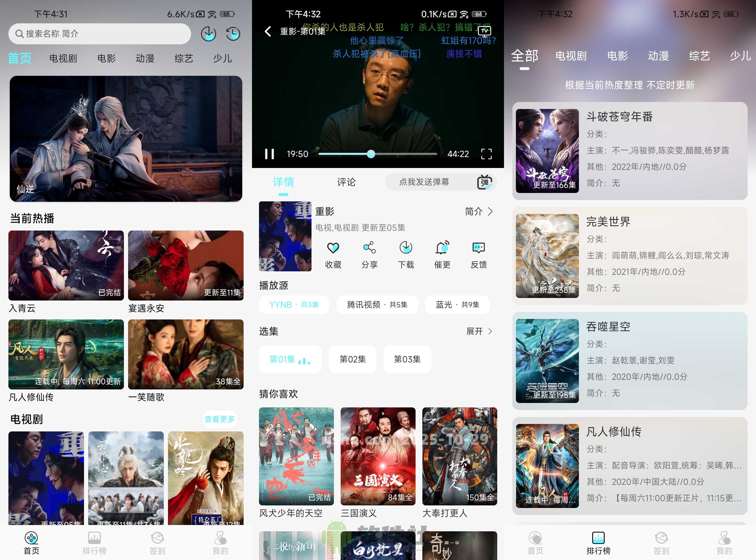Go back from the 重影 player

268,31
